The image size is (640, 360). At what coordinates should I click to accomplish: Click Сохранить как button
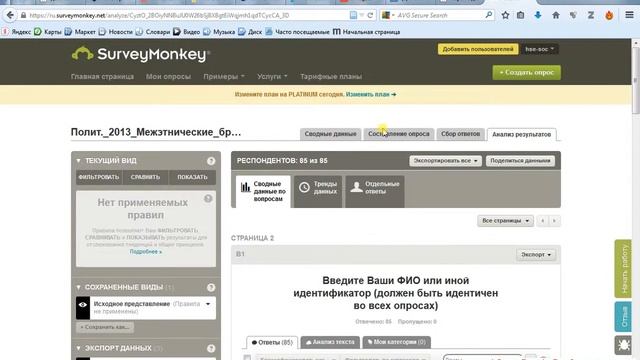(104, 327)
